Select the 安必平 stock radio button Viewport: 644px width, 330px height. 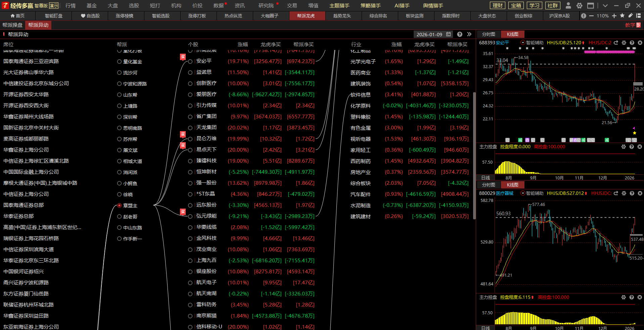(x=190, y=61)
